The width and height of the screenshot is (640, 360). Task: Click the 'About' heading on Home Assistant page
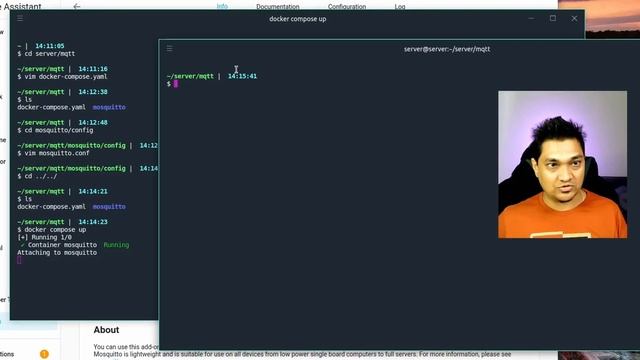pos(106,330)
